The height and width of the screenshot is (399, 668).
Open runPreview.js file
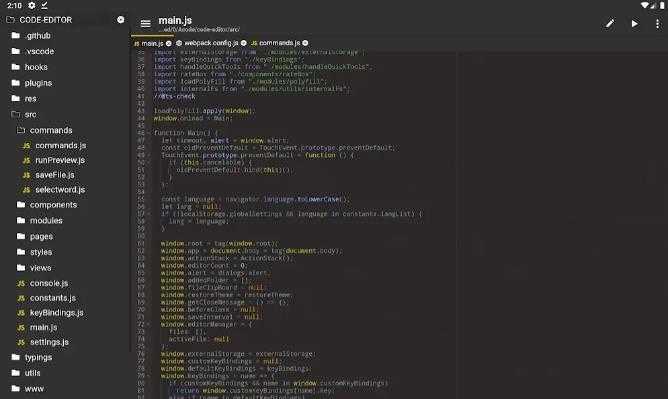pos(60,161)
